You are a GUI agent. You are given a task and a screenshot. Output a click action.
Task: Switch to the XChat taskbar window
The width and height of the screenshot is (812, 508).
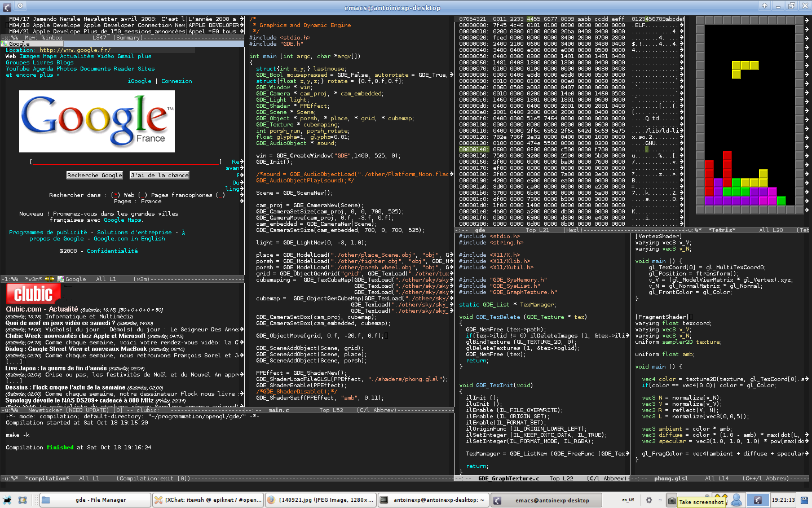(208, 500)
